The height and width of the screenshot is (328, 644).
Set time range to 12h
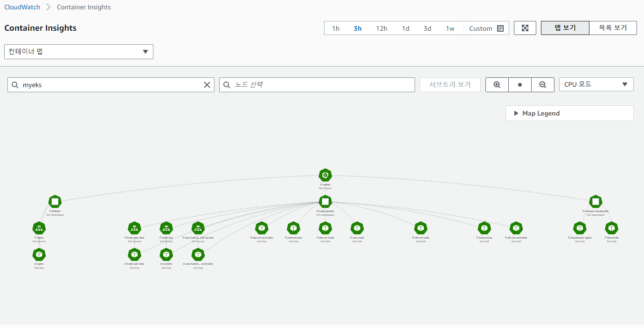coord(381,28)
